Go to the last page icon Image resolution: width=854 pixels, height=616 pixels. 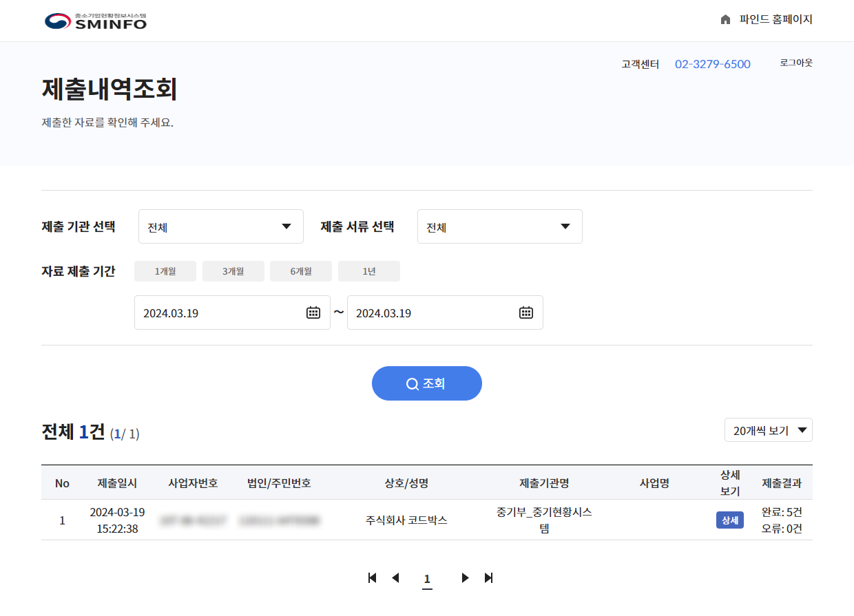(489, 577)
